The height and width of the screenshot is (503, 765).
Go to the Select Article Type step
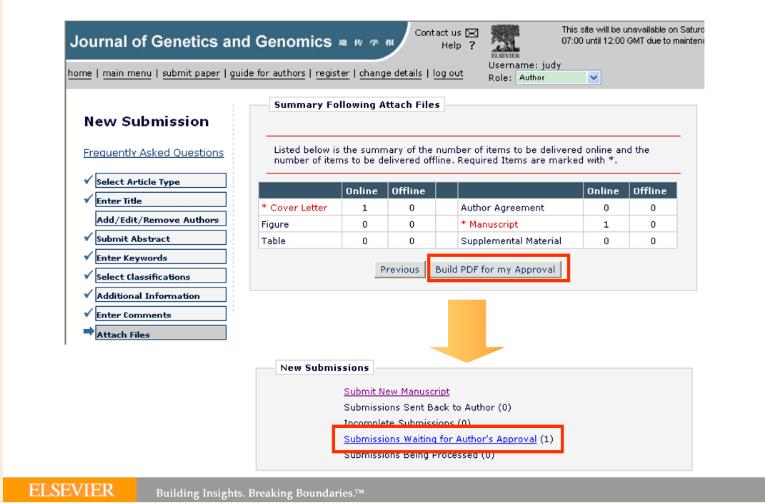(x=161, y=181)
